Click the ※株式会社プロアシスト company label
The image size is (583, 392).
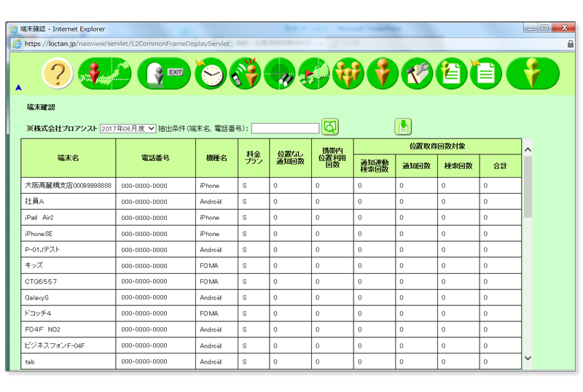[61, 129]
